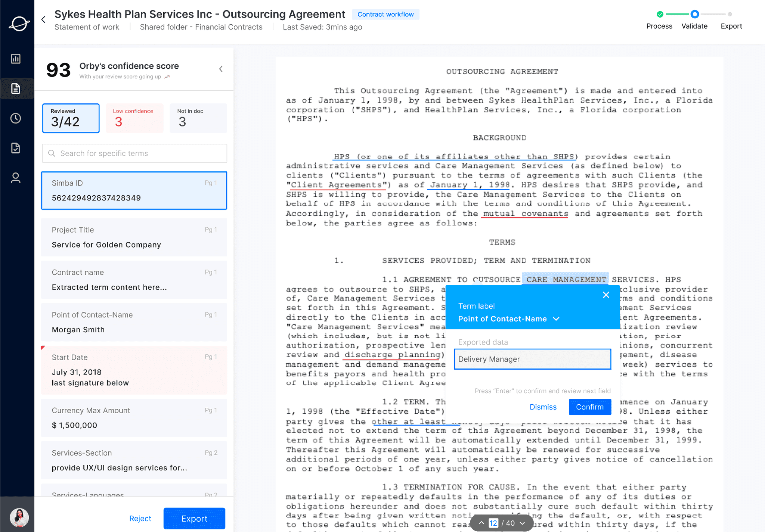Screen dimensions: 765x532
Task: Click the Export button in left panel
Action: point(194,519)
